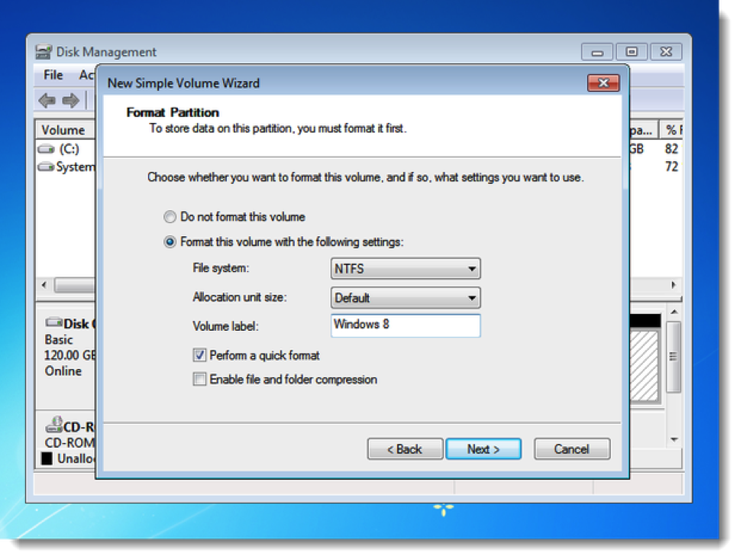
Task: Click the forward arrow in Disk Management toolbar
Action: [x=71, y=100]
